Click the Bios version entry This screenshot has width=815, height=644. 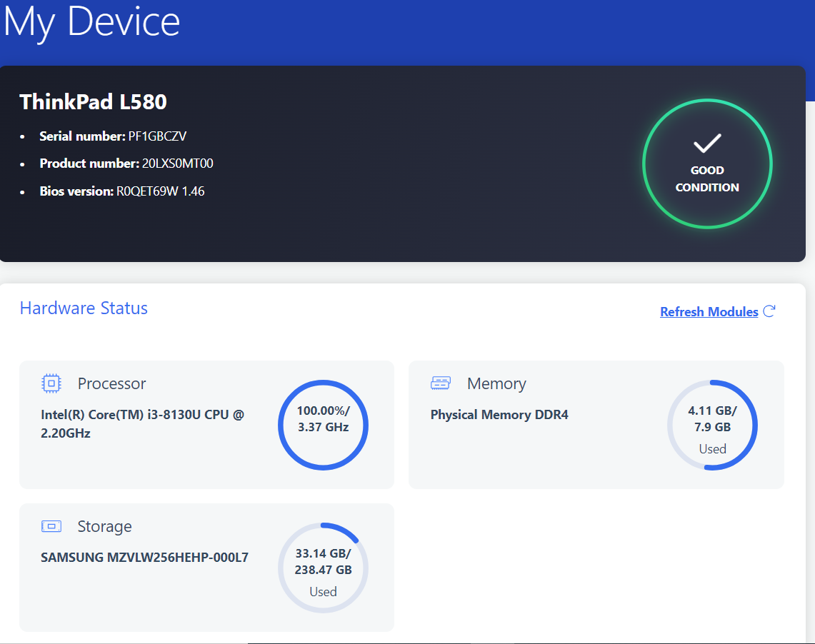(122, 191)
